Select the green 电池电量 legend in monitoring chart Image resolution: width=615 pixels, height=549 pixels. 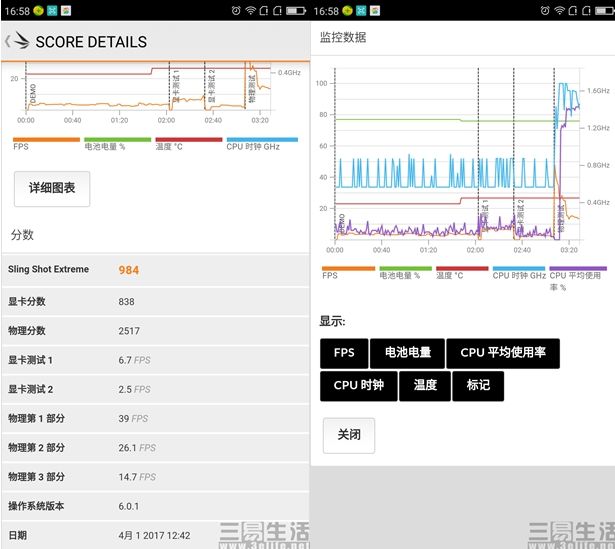406,269
